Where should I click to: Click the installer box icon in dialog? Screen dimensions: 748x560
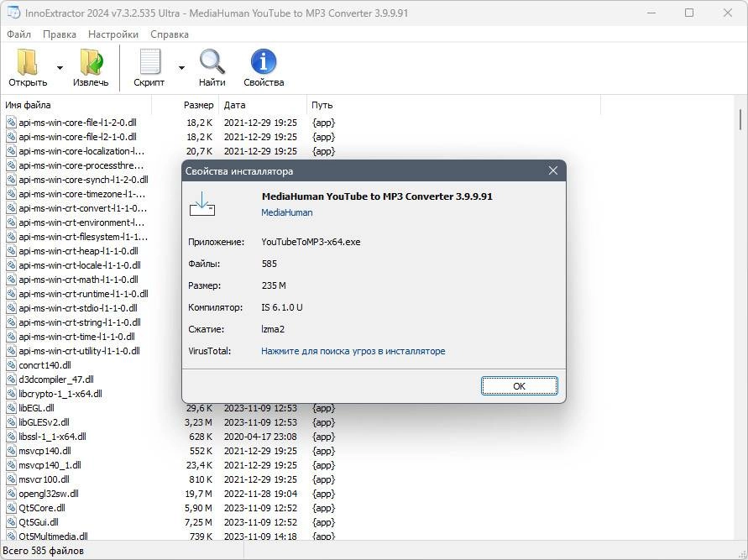point(202,204)
